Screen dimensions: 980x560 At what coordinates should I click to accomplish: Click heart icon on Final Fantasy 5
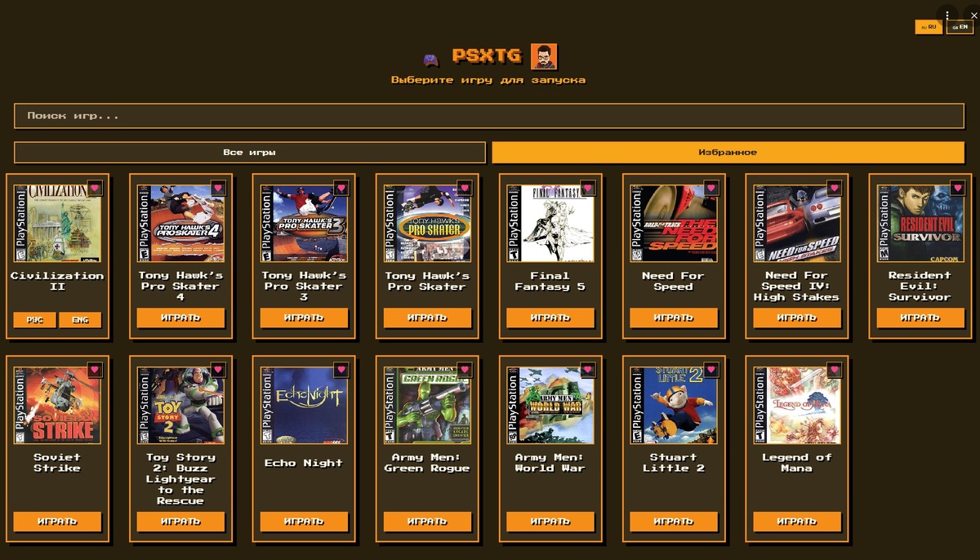pyautogui.click(x=587, y=188)
